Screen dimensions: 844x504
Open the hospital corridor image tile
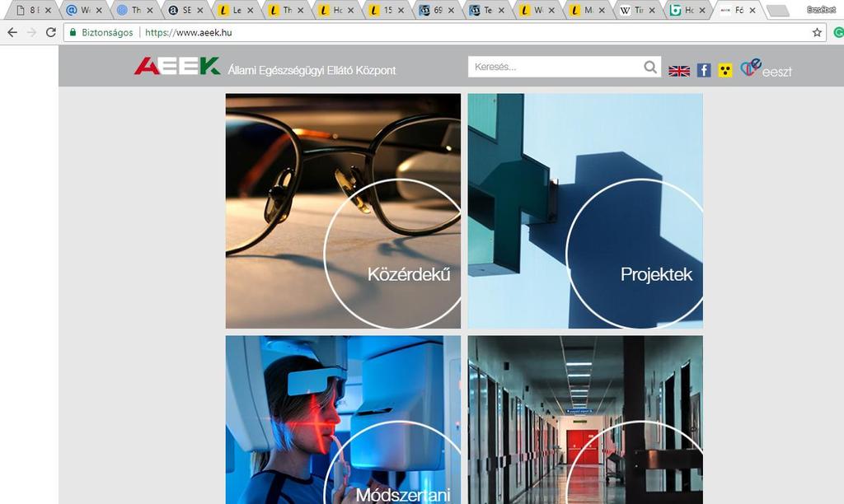click(585, 419)
